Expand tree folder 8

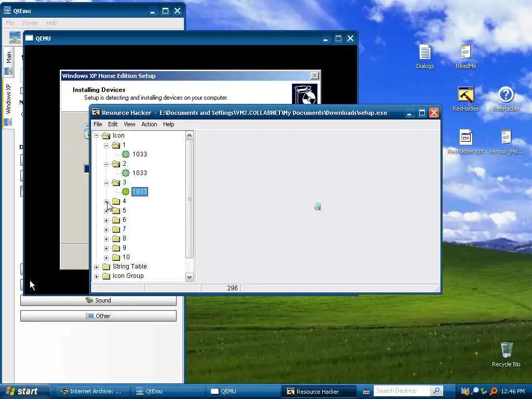point(106,239)
